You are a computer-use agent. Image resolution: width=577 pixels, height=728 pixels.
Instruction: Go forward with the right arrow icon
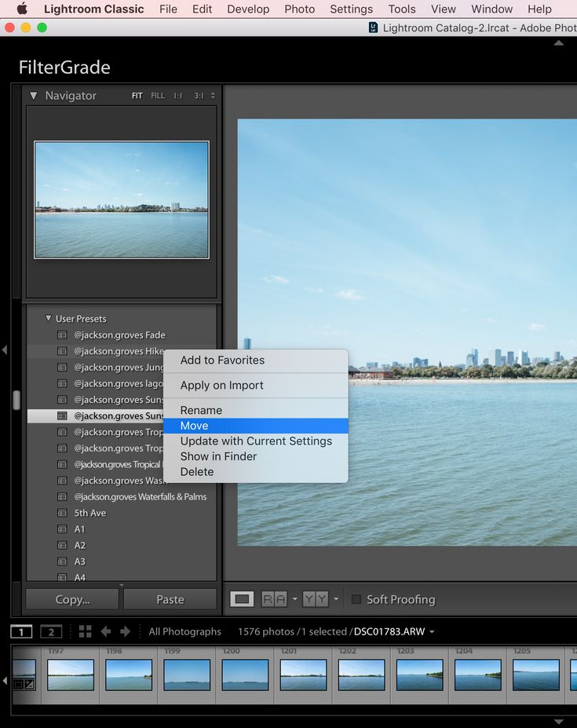[126, 631]
